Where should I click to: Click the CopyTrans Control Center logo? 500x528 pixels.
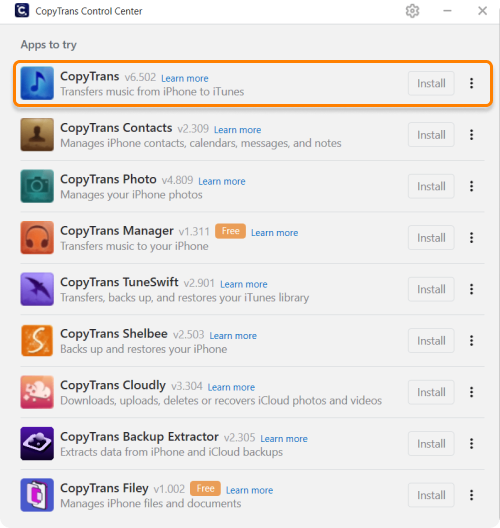pos(22,10)
